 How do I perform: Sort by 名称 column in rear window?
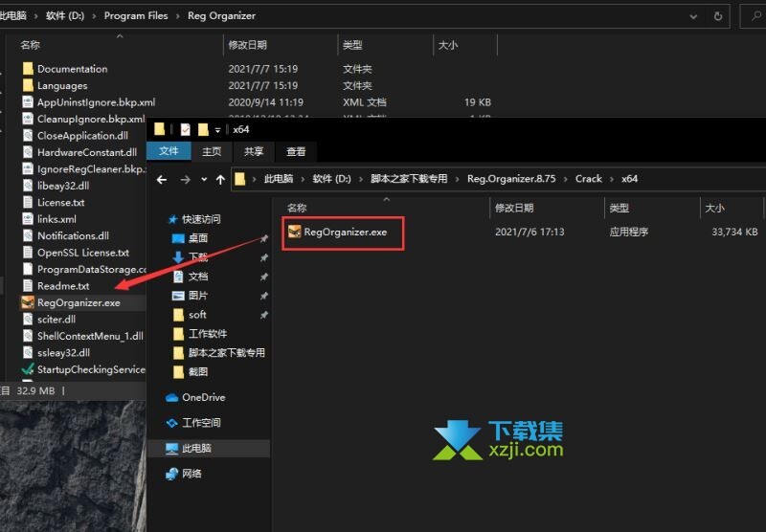point(30,45)
